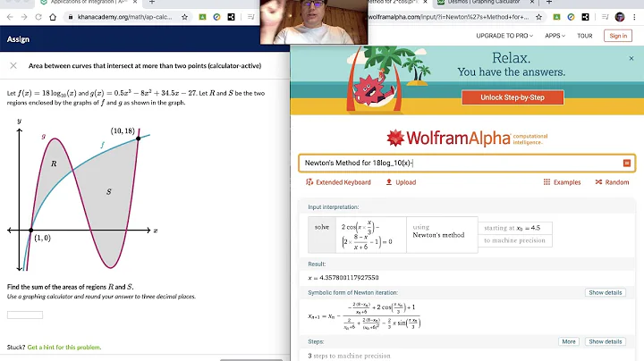Click Khan Academy address bar
The height and width of the screenshot is (361, 644).
coord(124,17)
